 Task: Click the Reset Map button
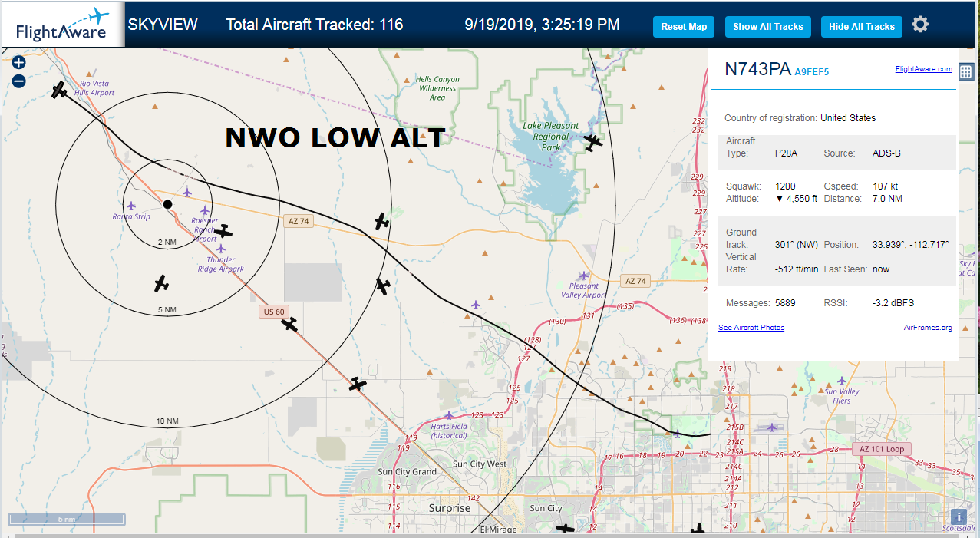coord(684,27)
